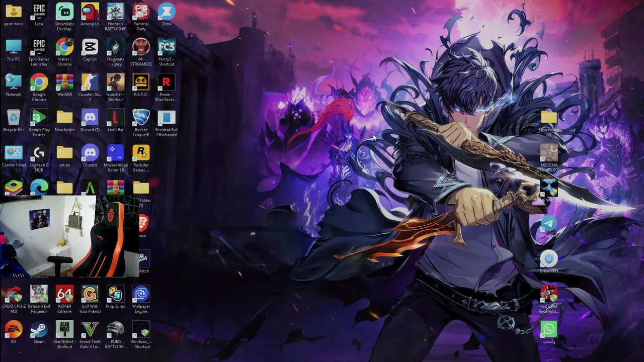
Task: Open the folder named New folder beside Discord (1)
Action: pos(64,120)
